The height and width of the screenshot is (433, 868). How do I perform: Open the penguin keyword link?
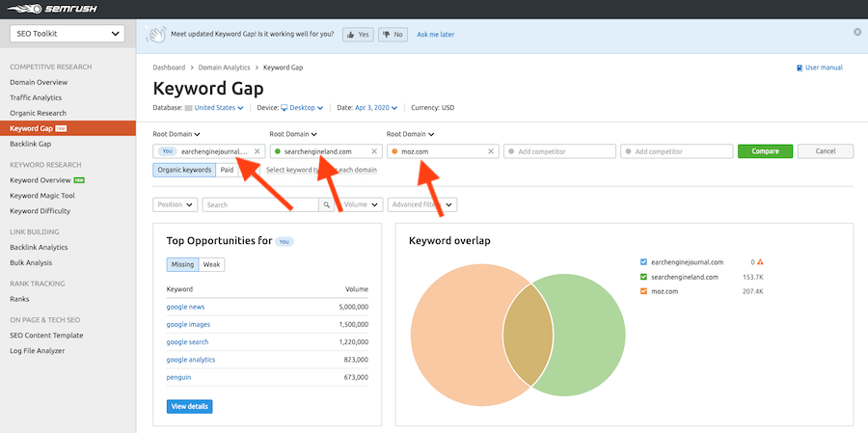click(178, 378)
